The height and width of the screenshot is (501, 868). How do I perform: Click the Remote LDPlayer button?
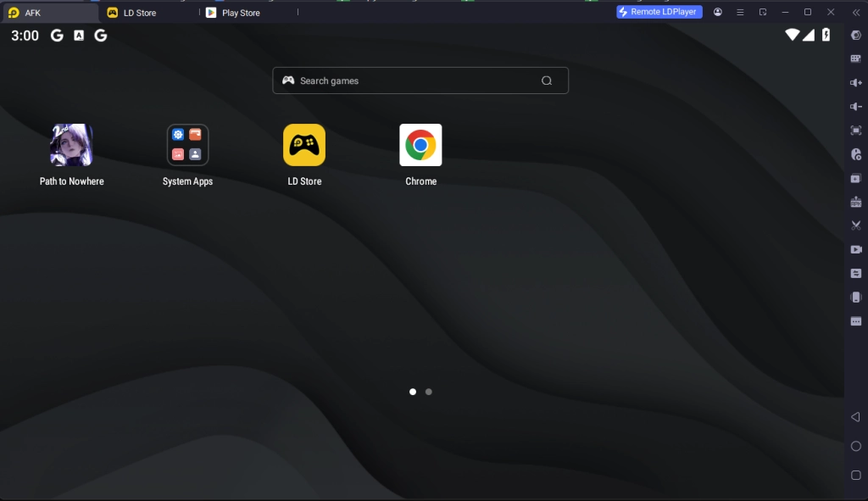659,12
